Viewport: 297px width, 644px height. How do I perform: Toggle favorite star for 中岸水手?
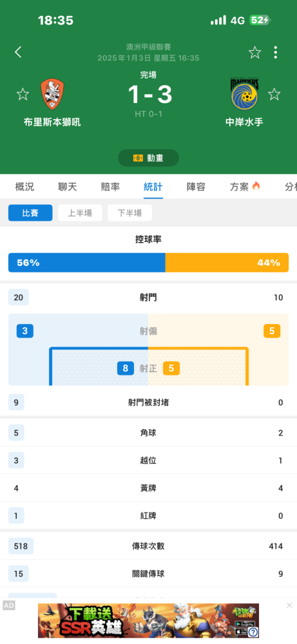click(x=274, y=94)
